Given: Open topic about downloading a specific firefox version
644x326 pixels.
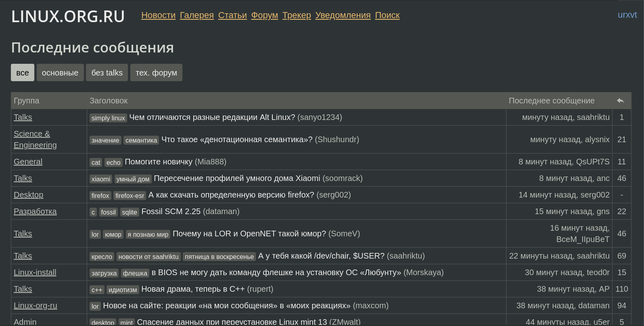Looking at the screenshot, I should (231, 195).
